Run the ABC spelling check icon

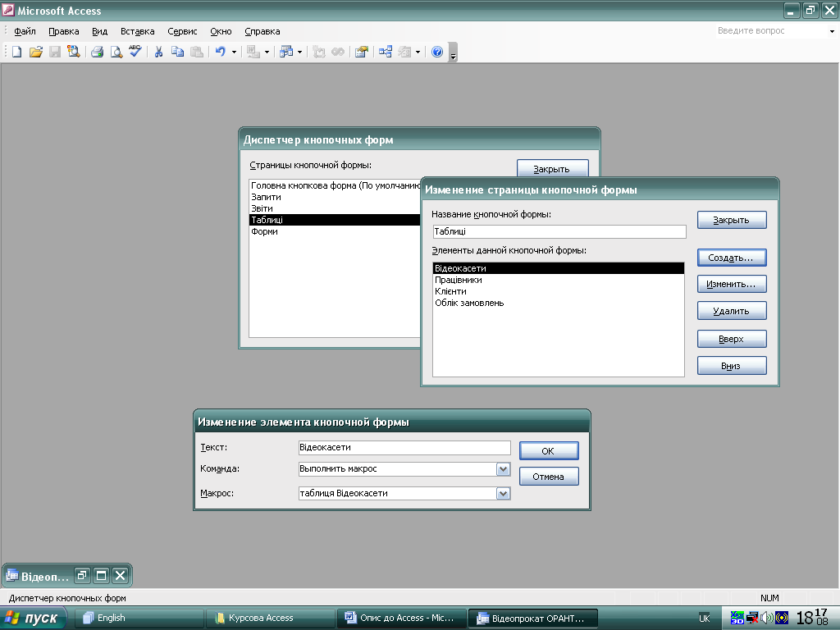[135, 52]
